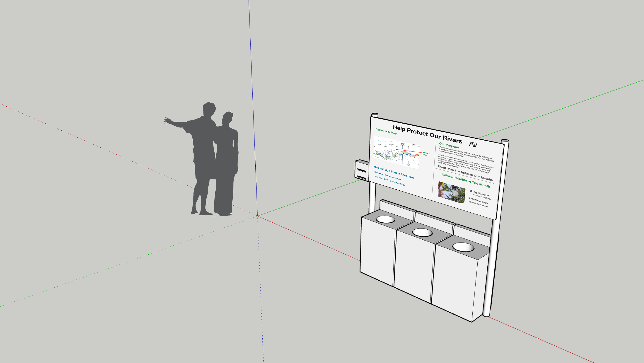Click the 'Spotted Year-round' text

478,204
